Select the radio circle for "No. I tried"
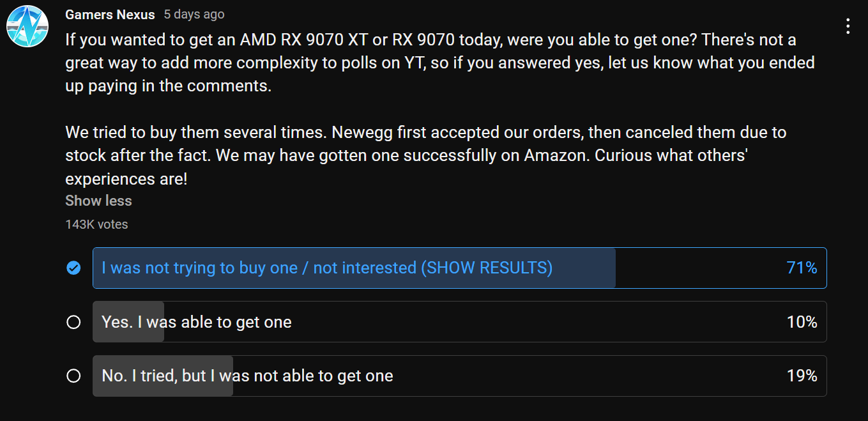This screenshot has height=421, width=868. 73,376
